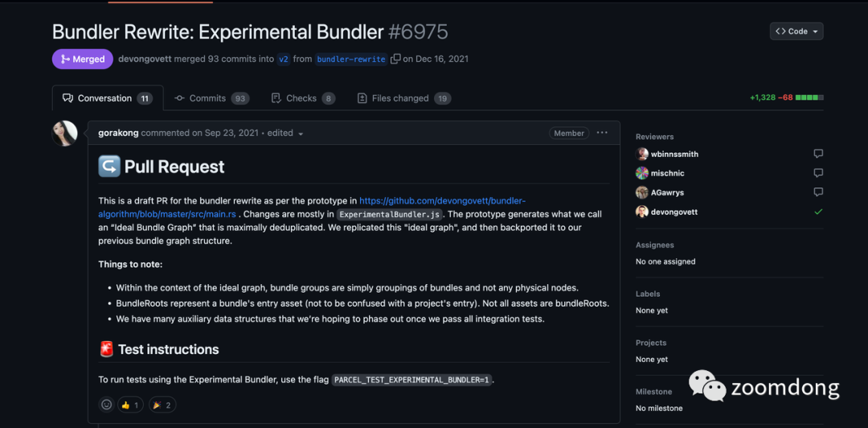Click the 'Pull Request' heading
868x428 pixels.
pyautogui.click(x=174, y=167)
